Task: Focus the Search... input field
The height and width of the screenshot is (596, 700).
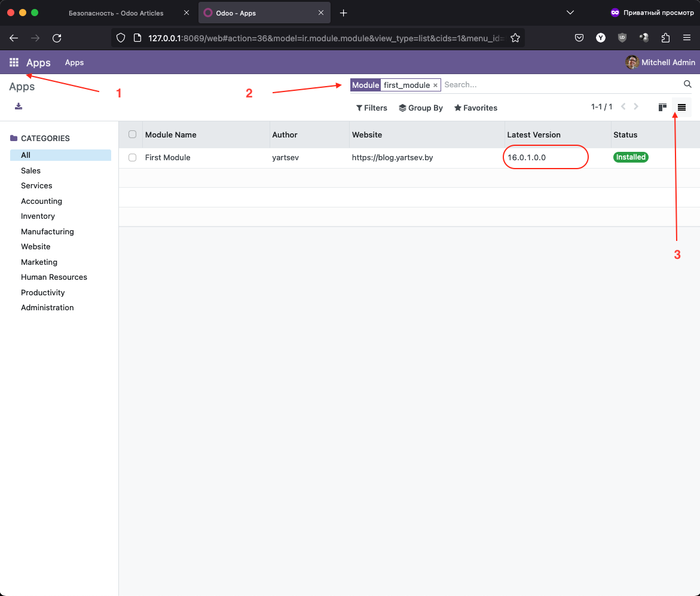Action: pos(560,85)
